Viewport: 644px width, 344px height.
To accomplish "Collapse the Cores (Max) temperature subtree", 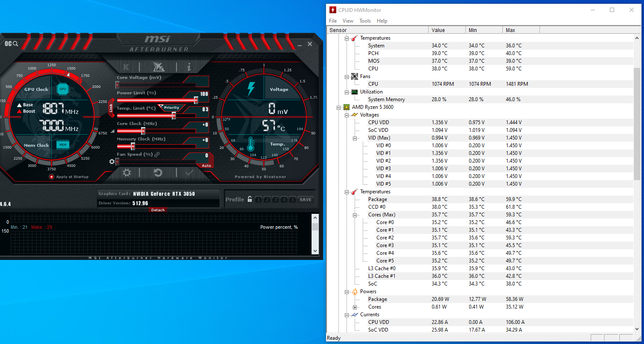I will pos(355,215).
